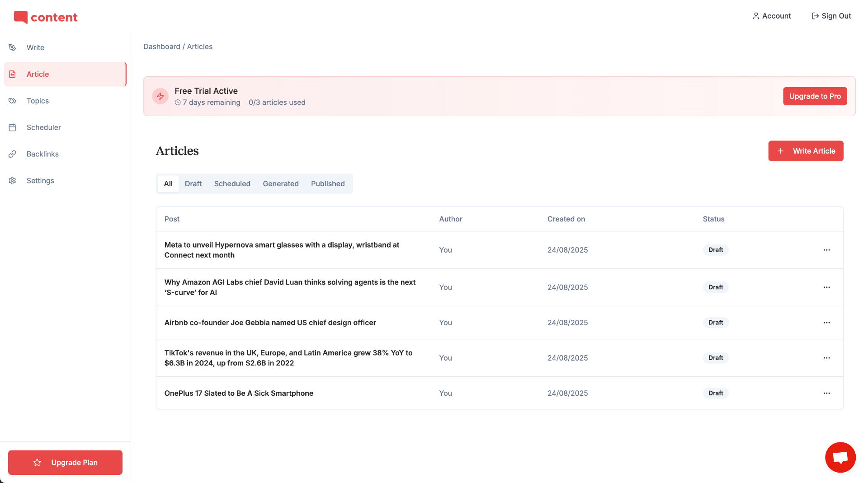Click the Sign Out arrow icon
Viewport: 868px width, 483px height.
(815, 16)
